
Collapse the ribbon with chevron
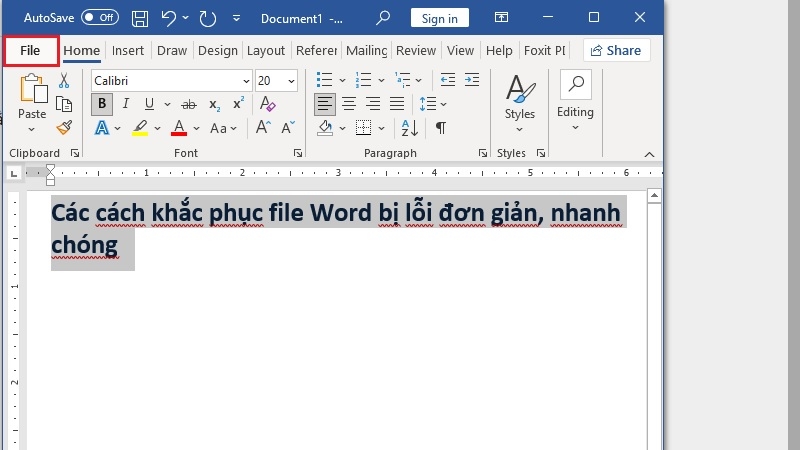(649, 154)
